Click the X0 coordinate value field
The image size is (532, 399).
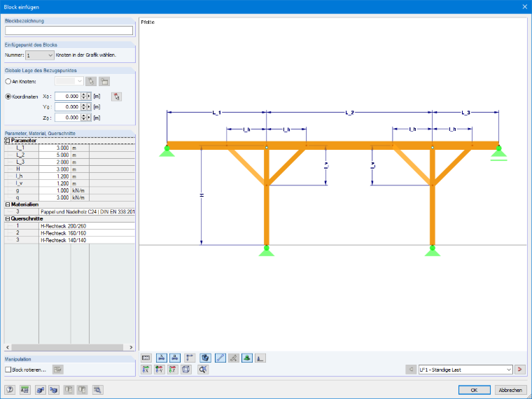(x=68, y=97)
